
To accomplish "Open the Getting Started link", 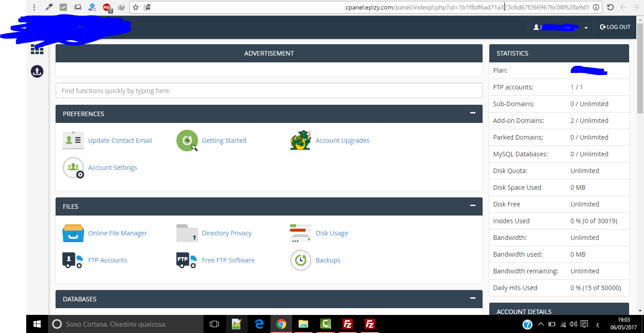I will tap(224, 141).
